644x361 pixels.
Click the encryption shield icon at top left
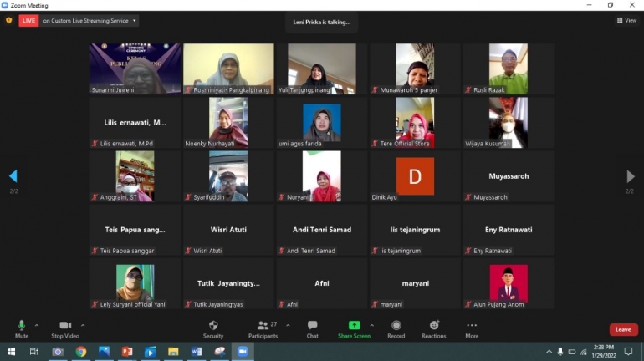coord(9,20)
